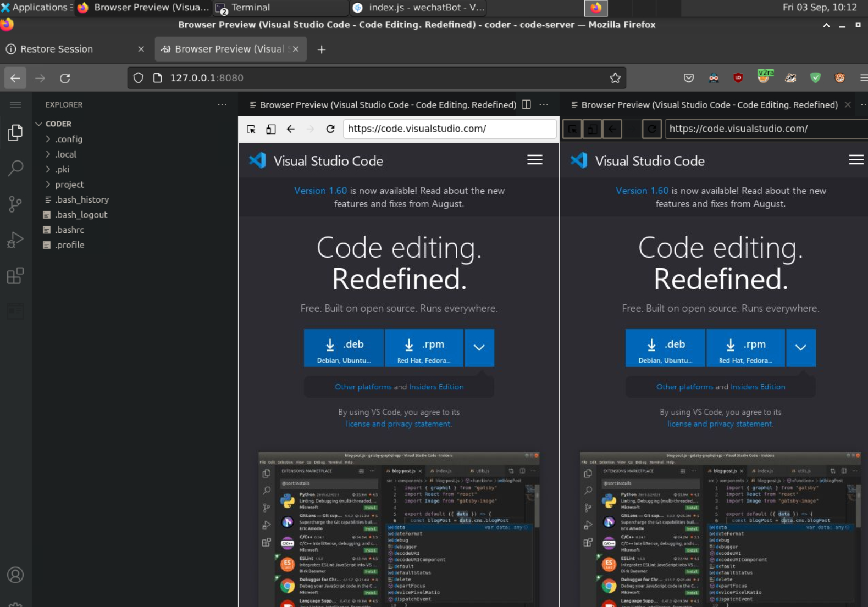868x607 pixels.
Task: Split the left editor group
Action: (526, 104)
